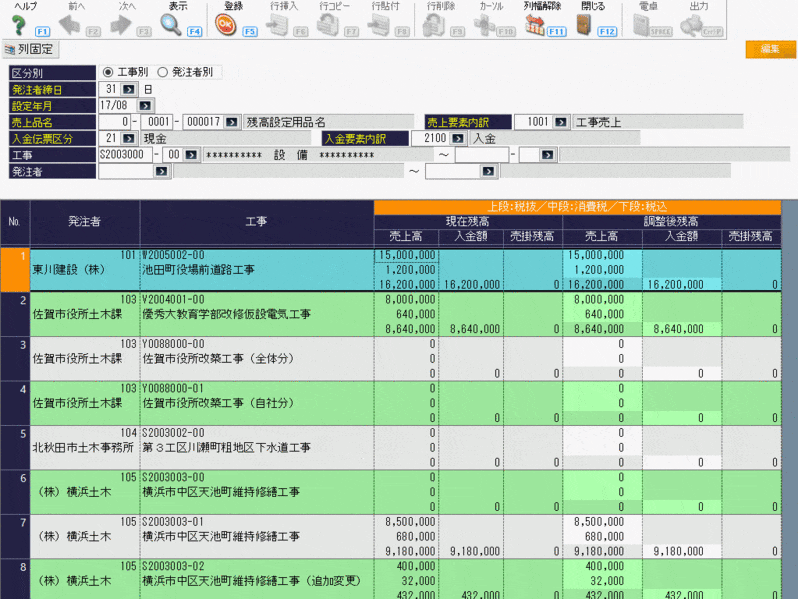Select the 発注者別 radio option

point(162,72)
